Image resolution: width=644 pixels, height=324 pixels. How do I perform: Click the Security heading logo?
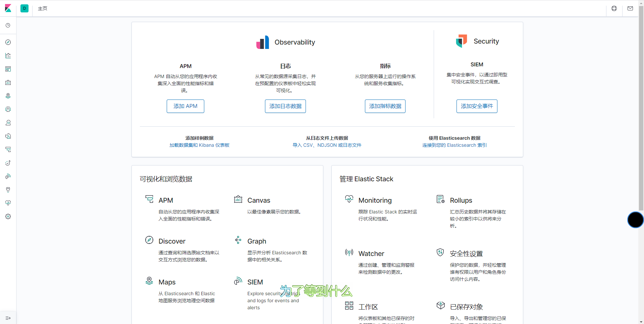click(x=462, y=41)
